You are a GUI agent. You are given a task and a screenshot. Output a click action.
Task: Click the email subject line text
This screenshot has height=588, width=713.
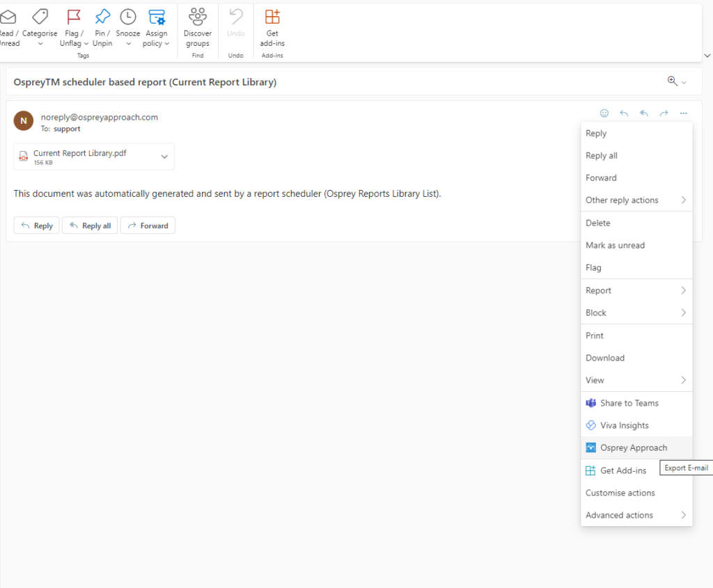145,82
